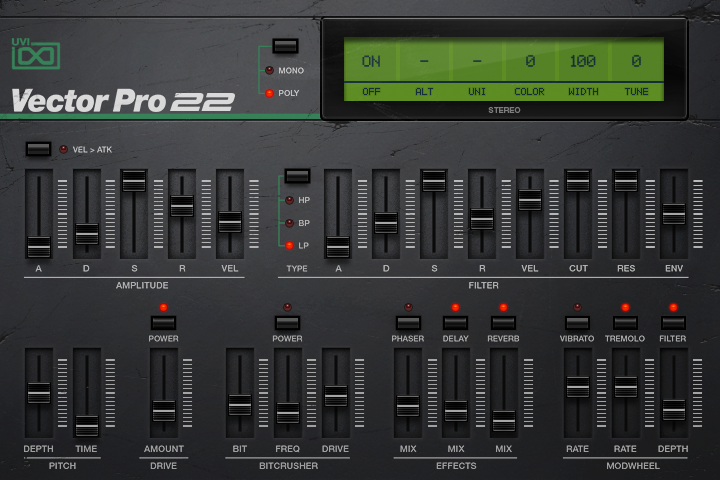The height and width of the screenshot is (480, 720).
Task: Select the POLY mode indicator
Action: coord(270,93)
